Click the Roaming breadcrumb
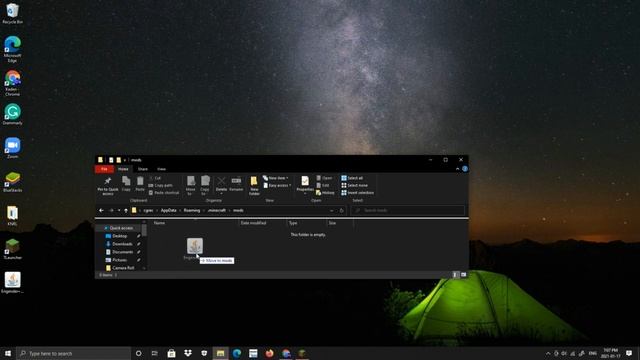This screenshot has width=640, height=360. point(192,211)
